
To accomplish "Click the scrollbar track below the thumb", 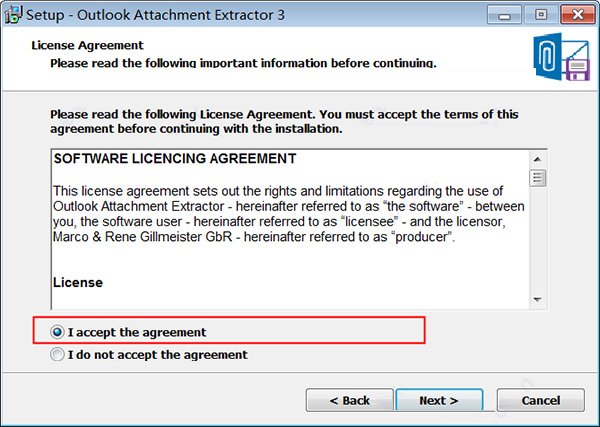I will click(x=538, y=239).
